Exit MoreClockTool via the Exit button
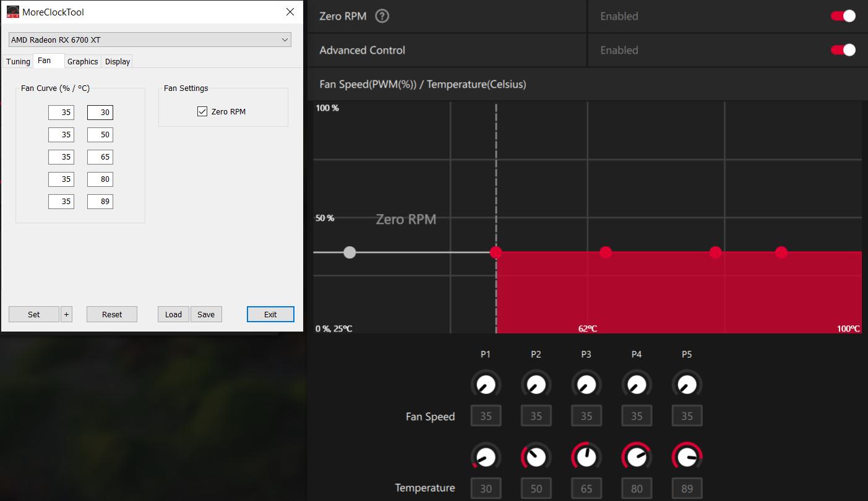The width and height of the screenshot is (868, 501). pos(270,314)
